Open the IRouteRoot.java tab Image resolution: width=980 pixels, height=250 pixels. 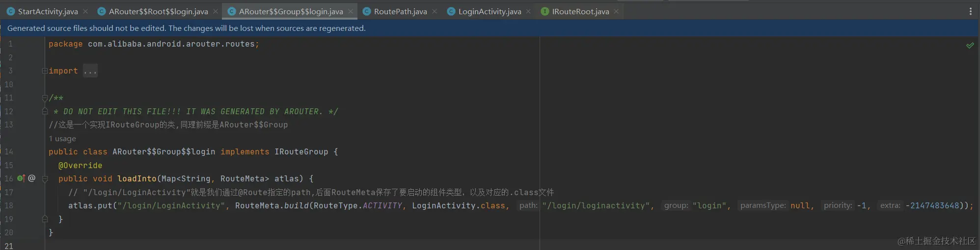point(580,11)
